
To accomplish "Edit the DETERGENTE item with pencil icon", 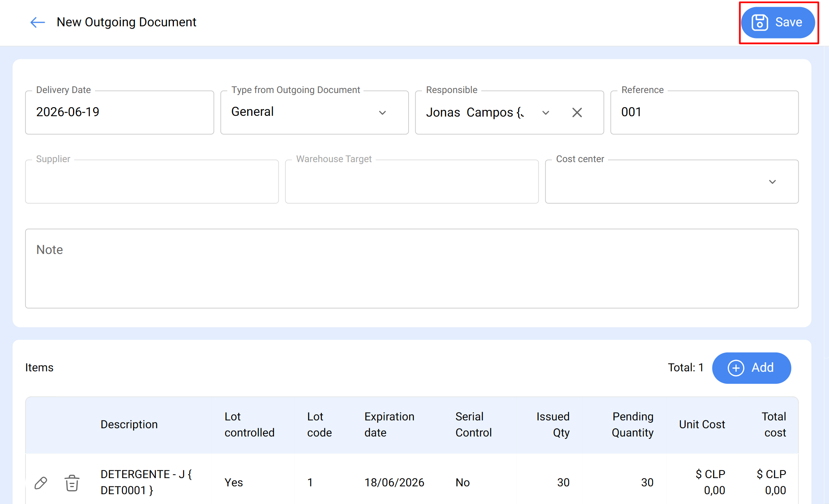I will coord(41,483).
